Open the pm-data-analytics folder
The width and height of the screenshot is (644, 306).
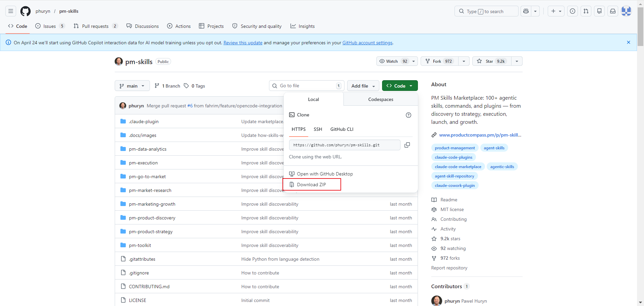(148, 149)
